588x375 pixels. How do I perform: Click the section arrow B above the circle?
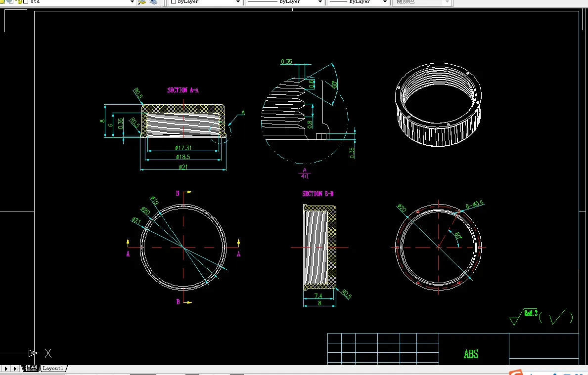pos(184,193)
